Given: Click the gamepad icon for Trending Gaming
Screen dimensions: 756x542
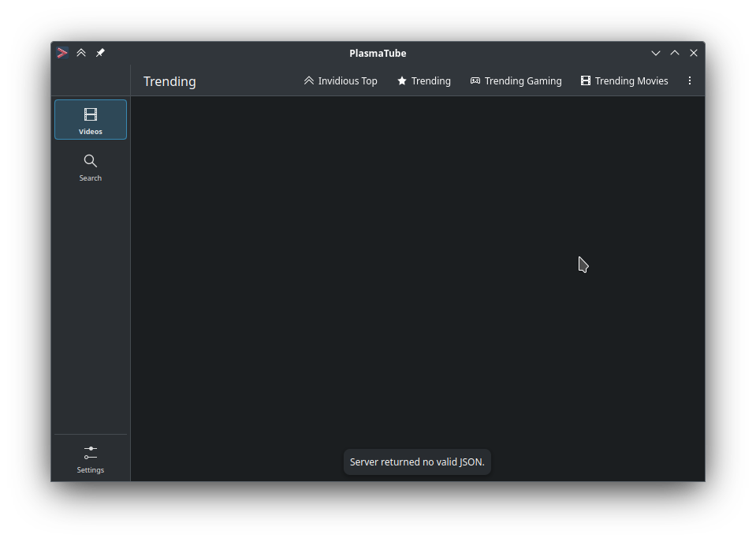Looking at the screenshot, I should pos(475,81).
